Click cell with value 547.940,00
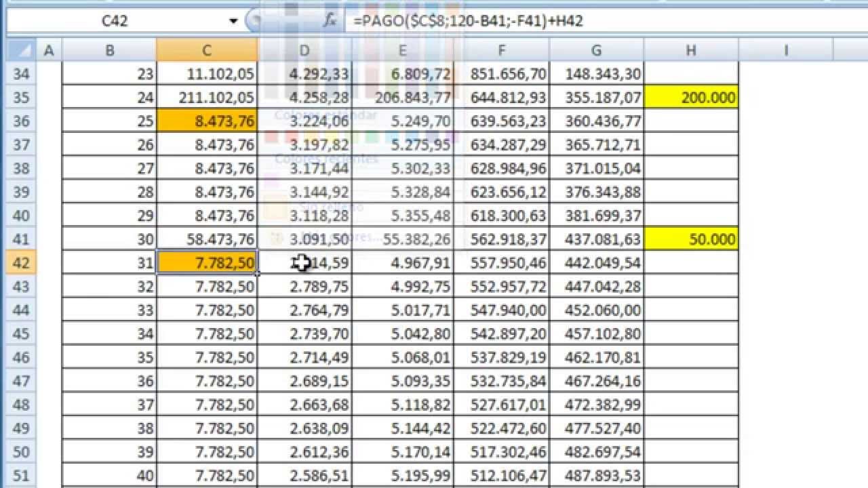 [502, 310]
